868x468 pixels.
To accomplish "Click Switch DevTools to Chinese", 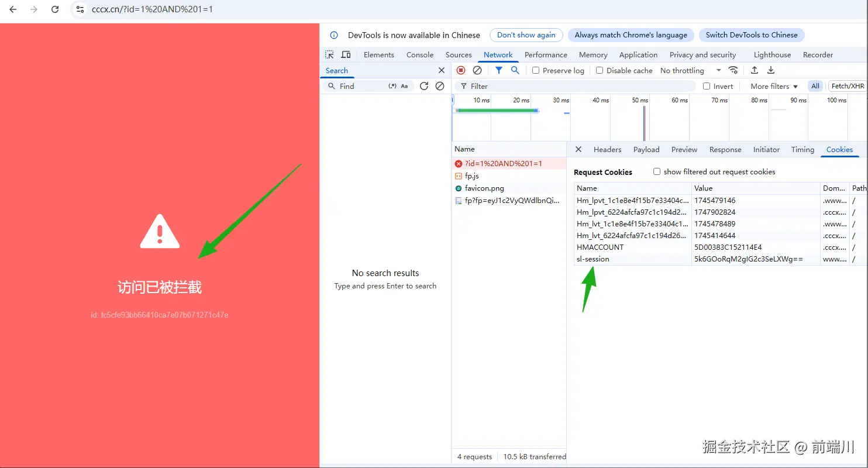I will tap(751, 35).
